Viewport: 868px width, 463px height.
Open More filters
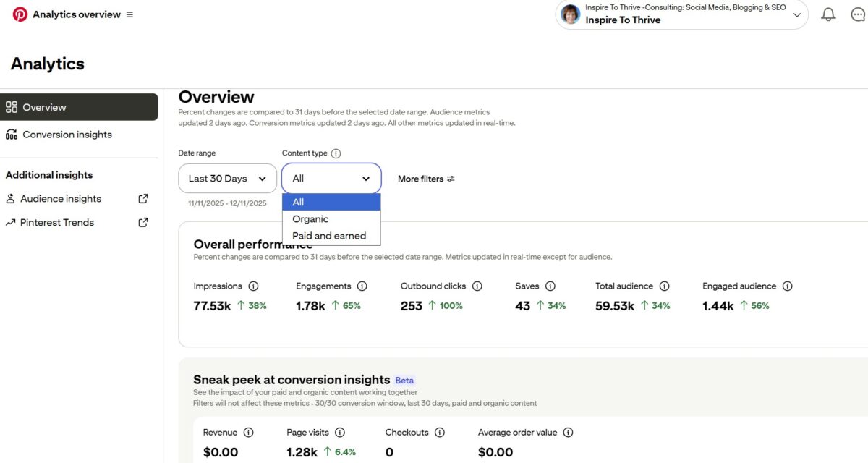click(x=426, y=178)
